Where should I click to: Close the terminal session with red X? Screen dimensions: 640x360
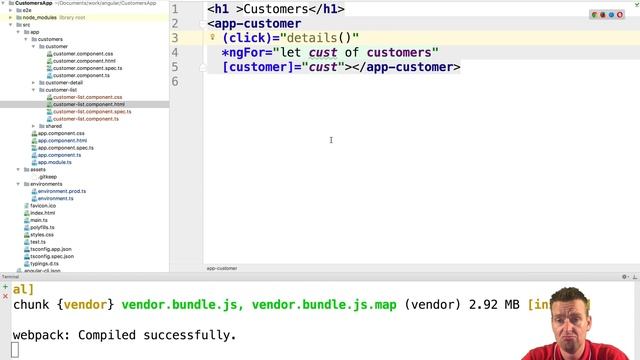click(x=5, y=296)
